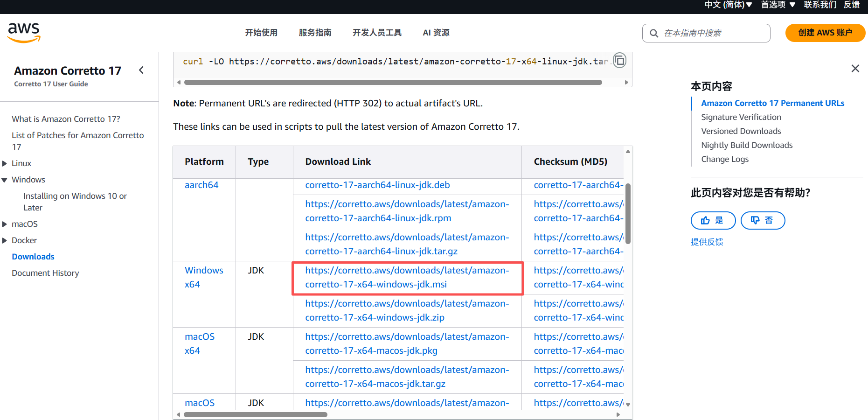The width and height of the screenshot is (868, 420).
Task: Click corretto-17-aarch64-linux-jdk.deb link
Action: tap(377, 185)
